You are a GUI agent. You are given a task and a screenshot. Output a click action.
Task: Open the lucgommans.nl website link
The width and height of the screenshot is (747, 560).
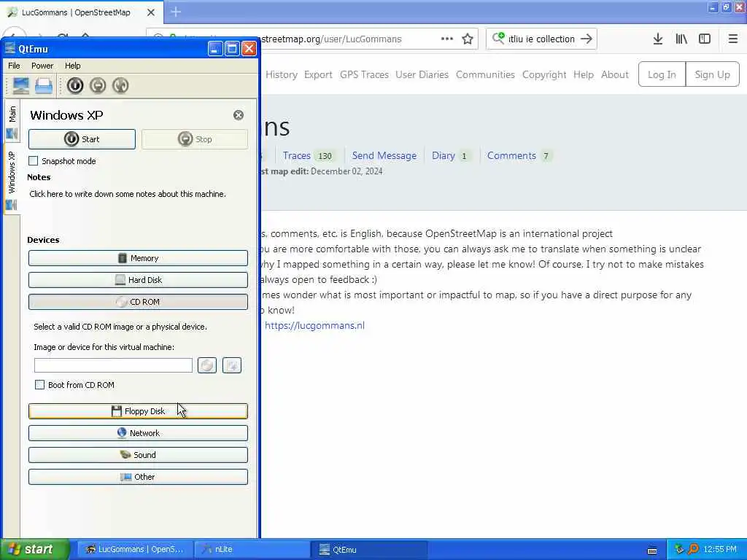(x=315, y=326)
